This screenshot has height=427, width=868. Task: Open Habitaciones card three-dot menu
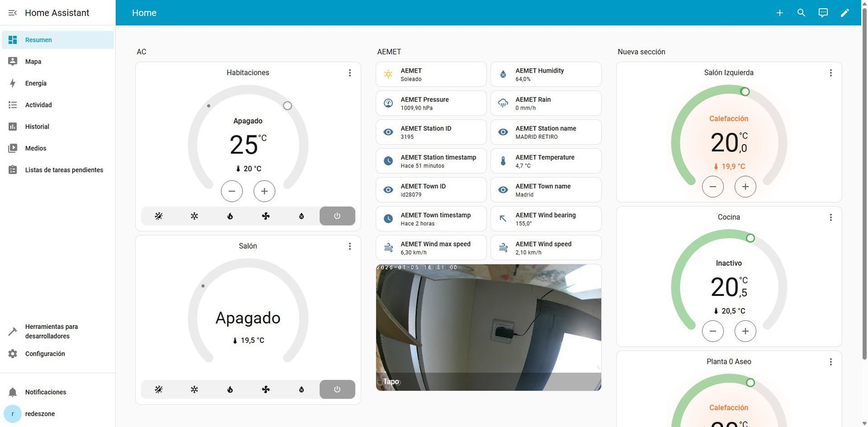(349, 73)
